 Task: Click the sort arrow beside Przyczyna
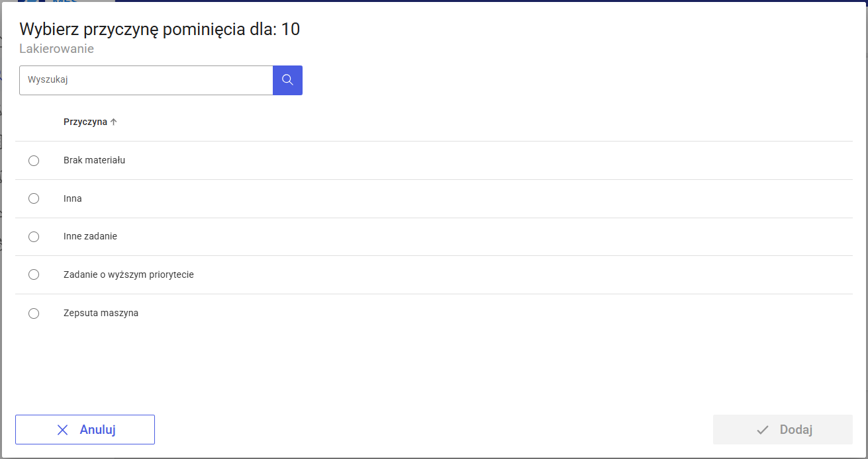pyautogui.click(x=114, y=122)
